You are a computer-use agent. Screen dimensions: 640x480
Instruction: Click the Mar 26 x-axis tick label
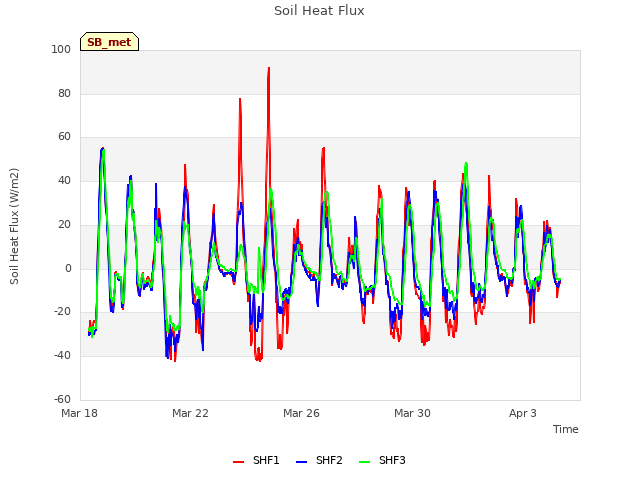pyautogui.click(x=301, y=413)
